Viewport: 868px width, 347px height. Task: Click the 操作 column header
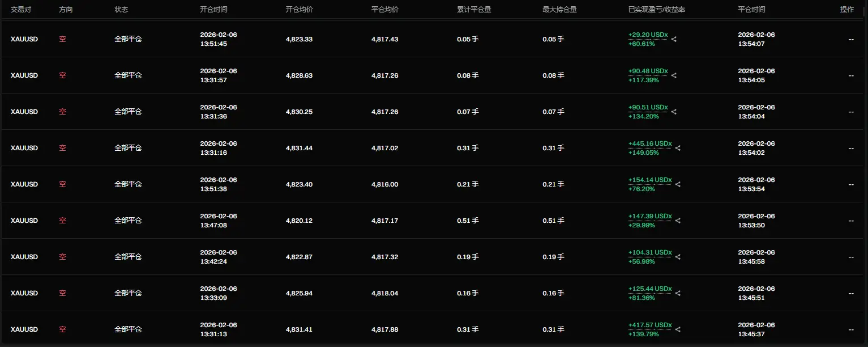[846, 10]
